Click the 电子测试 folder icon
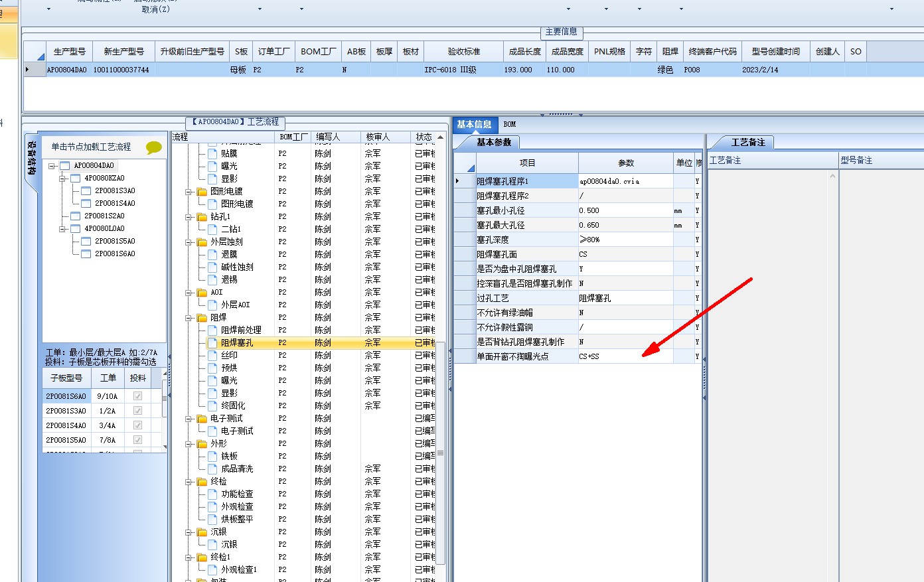Viewport: 924px width, 582px height. click(x=202, y=418)
